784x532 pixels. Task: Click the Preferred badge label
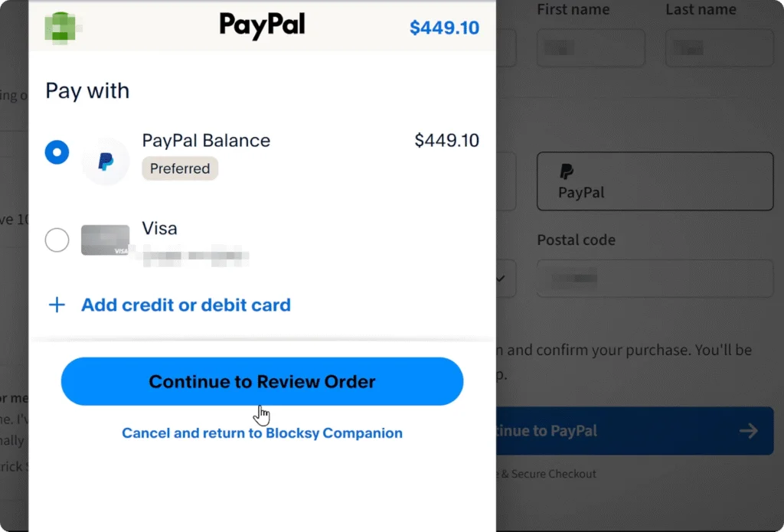pyautogui.click(x=180, y=168)
